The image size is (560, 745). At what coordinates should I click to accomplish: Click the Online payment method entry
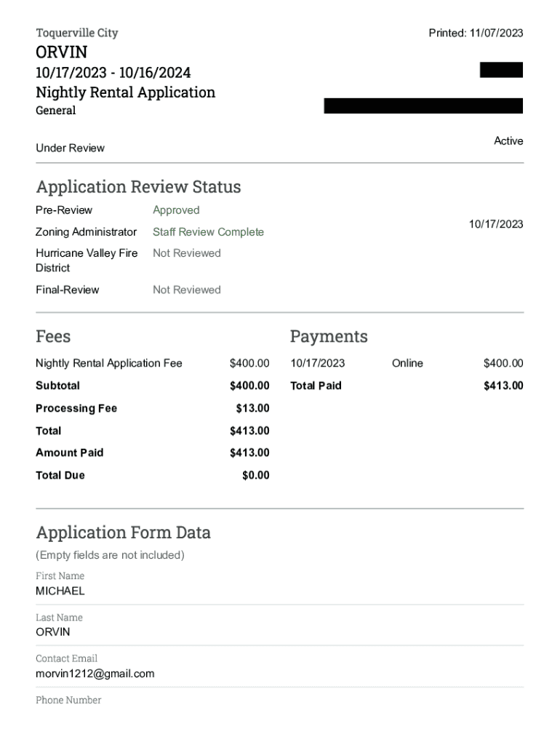point(407,363)
